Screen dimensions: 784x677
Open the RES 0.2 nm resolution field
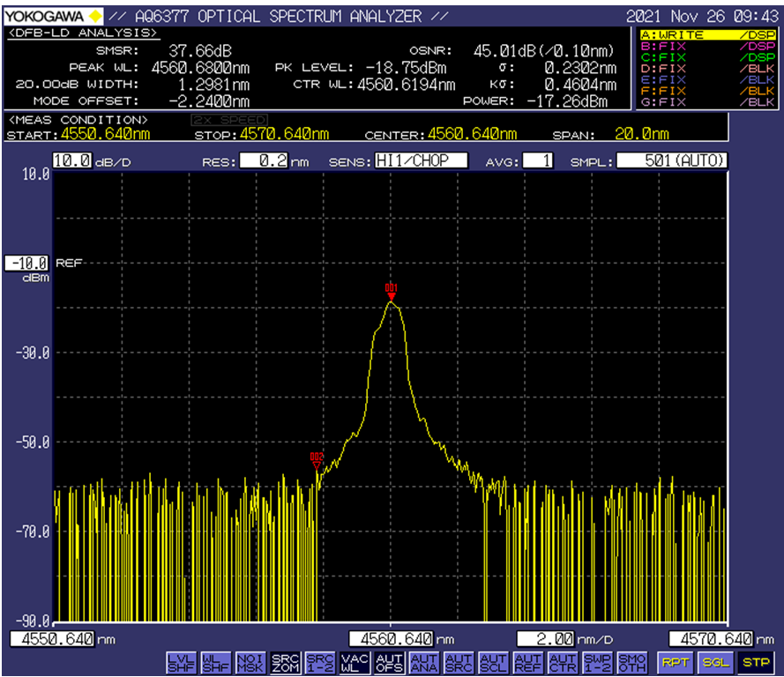point(263,161)
